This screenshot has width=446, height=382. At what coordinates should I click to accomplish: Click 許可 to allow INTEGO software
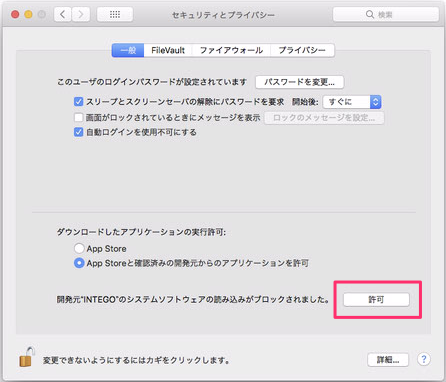pos(376,300)
